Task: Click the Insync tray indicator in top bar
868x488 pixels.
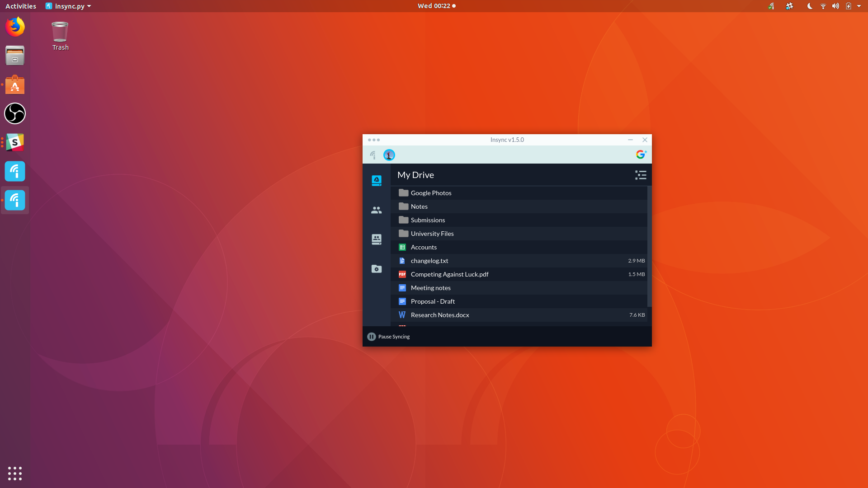Action: pos(771,6)
